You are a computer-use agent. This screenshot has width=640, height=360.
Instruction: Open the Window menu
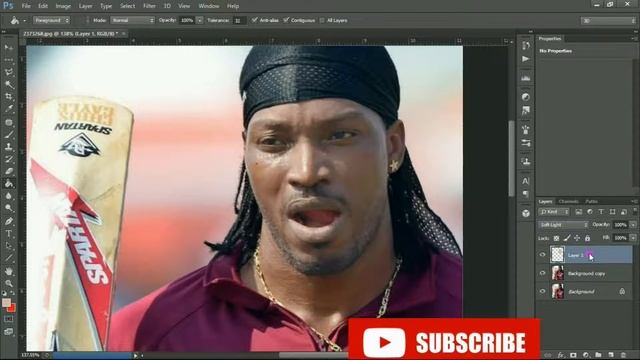[x=209, y=6]
